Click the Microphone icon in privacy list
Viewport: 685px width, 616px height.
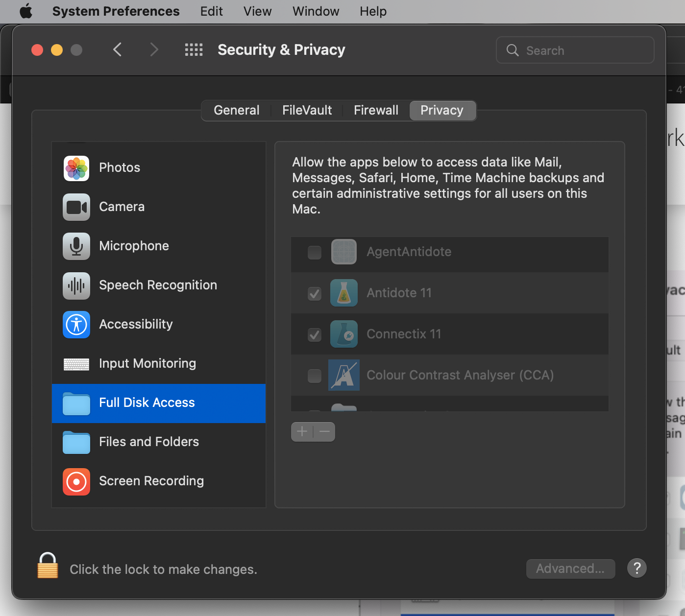pyautogui.click(x=76, y=246)
